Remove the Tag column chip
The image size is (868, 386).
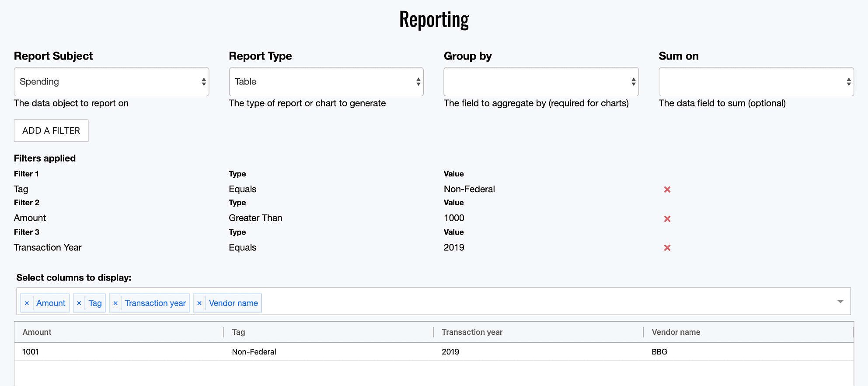coord(79,303)
